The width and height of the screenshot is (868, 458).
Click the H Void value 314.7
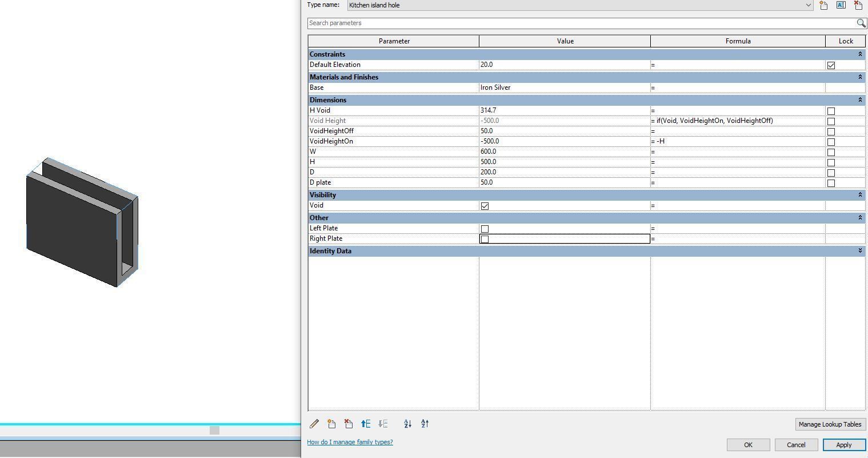point(565,110)
